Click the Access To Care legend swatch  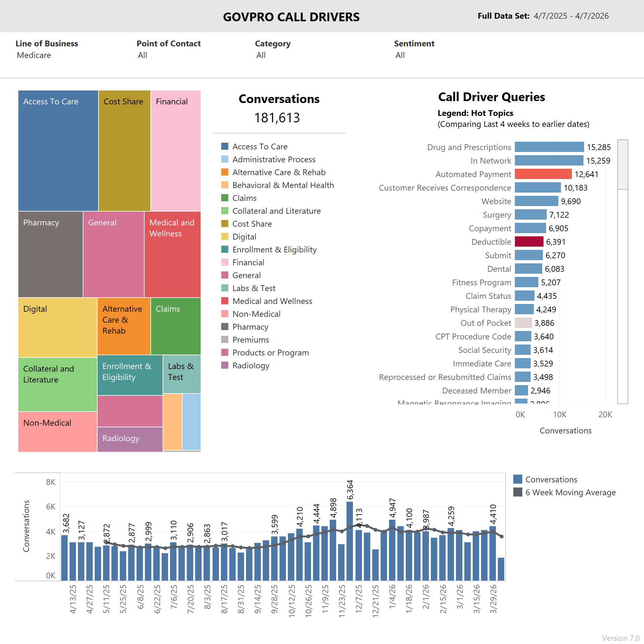(x=225, y=146)
